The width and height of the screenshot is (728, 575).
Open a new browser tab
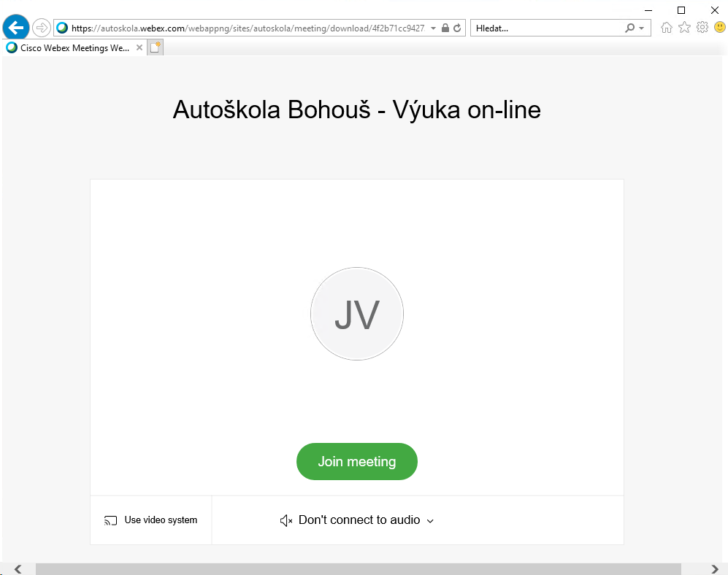click(155, 47)
